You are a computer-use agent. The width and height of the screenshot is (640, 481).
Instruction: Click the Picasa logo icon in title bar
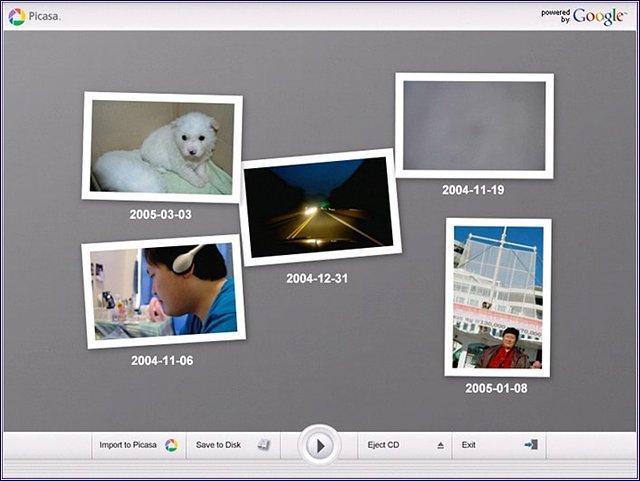(x=16, y=16)
